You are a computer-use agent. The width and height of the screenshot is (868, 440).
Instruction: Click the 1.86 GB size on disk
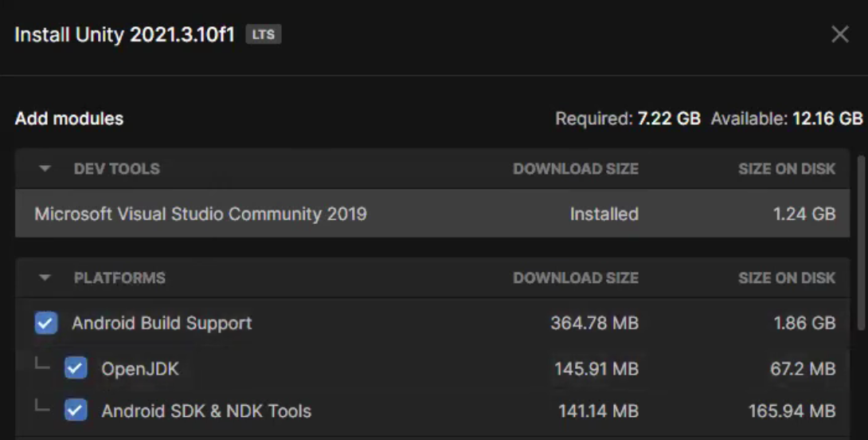[x=804, y=323]
